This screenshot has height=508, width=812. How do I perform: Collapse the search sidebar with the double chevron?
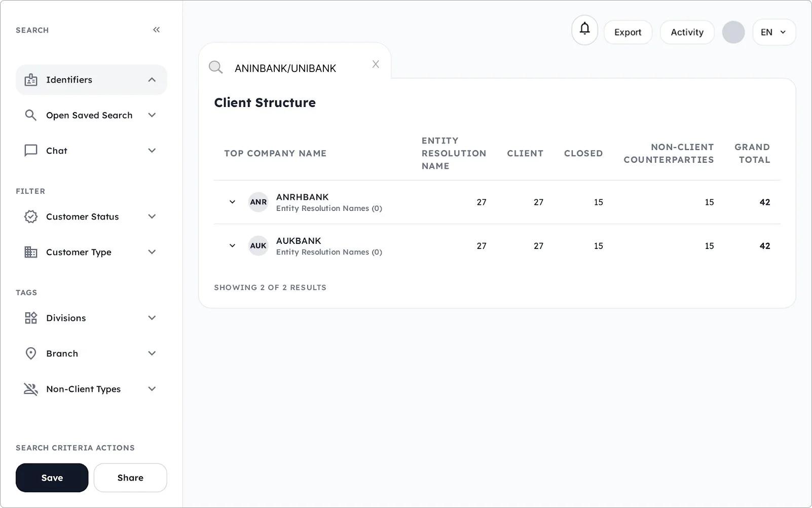pyautogui.click(x=156, y=29)
